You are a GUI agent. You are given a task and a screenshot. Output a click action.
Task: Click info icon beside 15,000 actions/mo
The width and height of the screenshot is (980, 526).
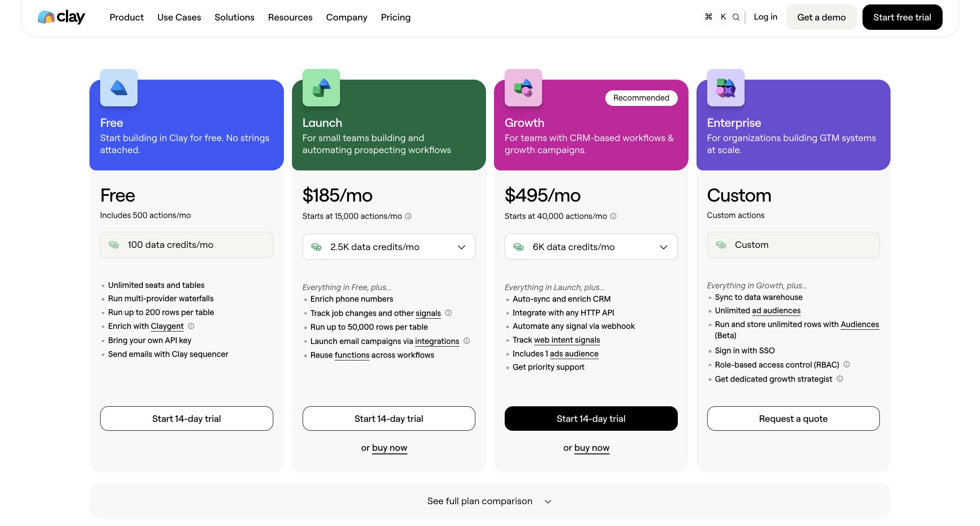pos(408,216)
